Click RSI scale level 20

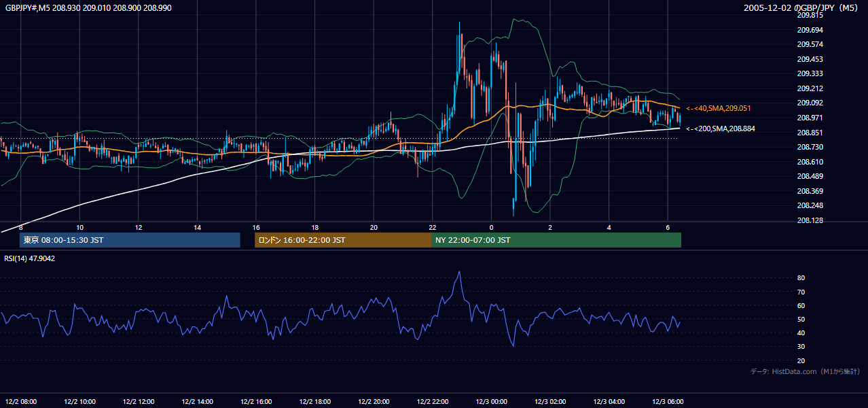click(x=801, y=360)
